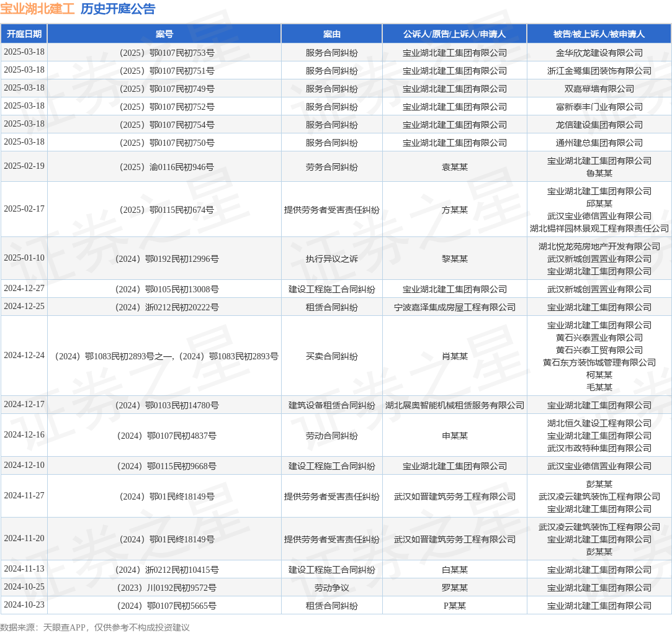Click the date 2024-10-23

coord(24,604)
